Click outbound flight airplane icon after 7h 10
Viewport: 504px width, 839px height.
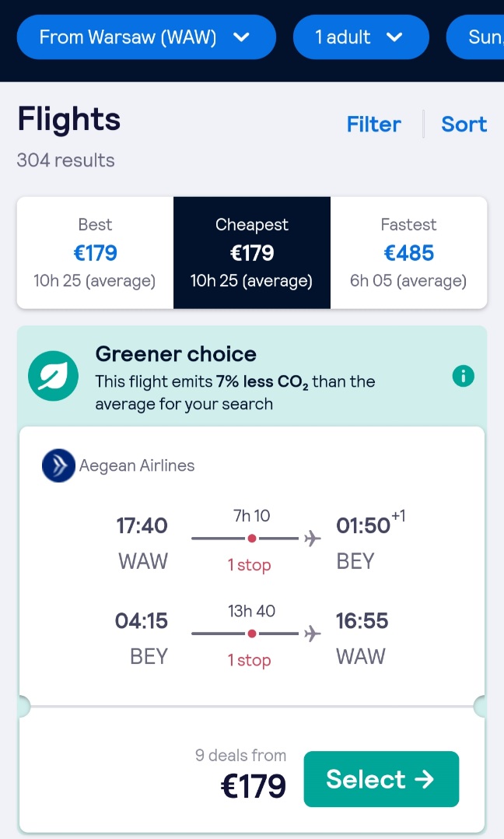(x=313, y=539)
